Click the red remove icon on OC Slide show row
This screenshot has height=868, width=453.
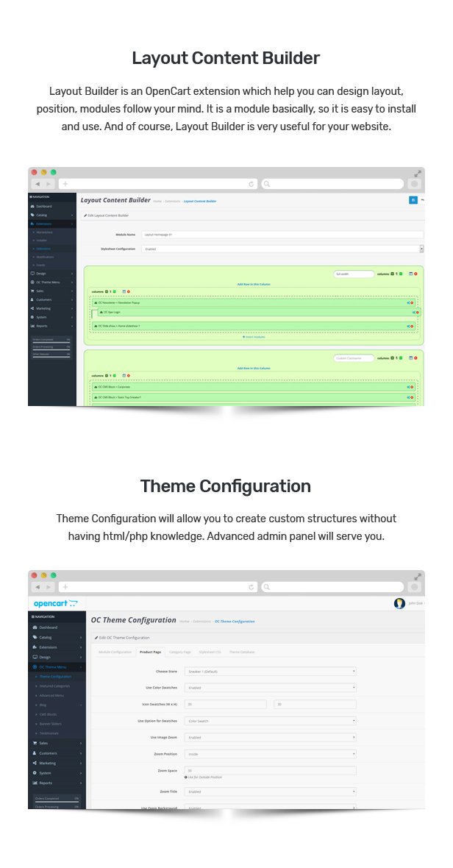[x=412, y=326]
